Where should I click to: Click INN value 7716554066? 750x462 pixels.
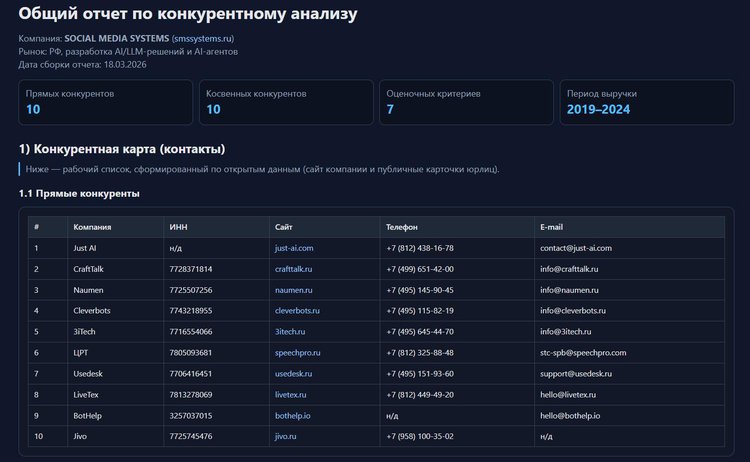point(190,332)
